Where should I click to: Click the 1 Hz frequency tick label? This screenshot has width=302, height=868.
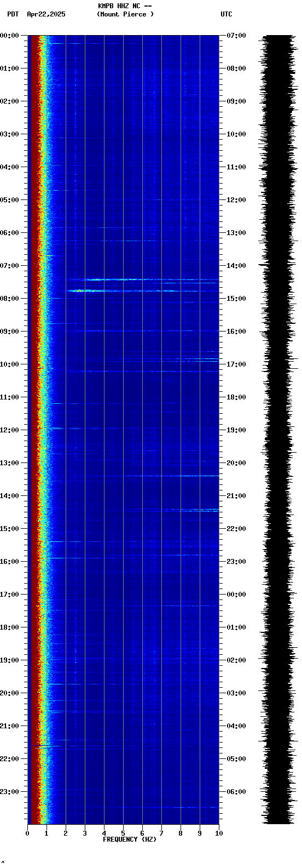point(47,833)
